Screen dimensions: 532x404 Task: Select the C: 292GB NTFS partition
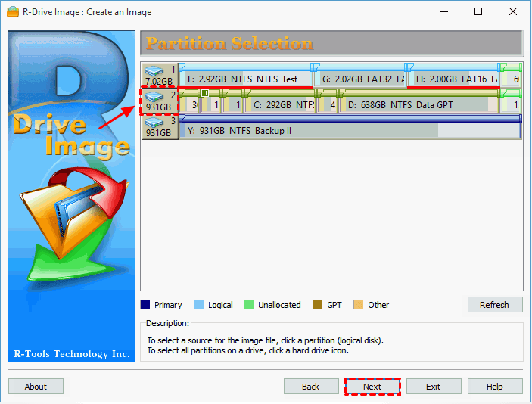click(280, 105)
